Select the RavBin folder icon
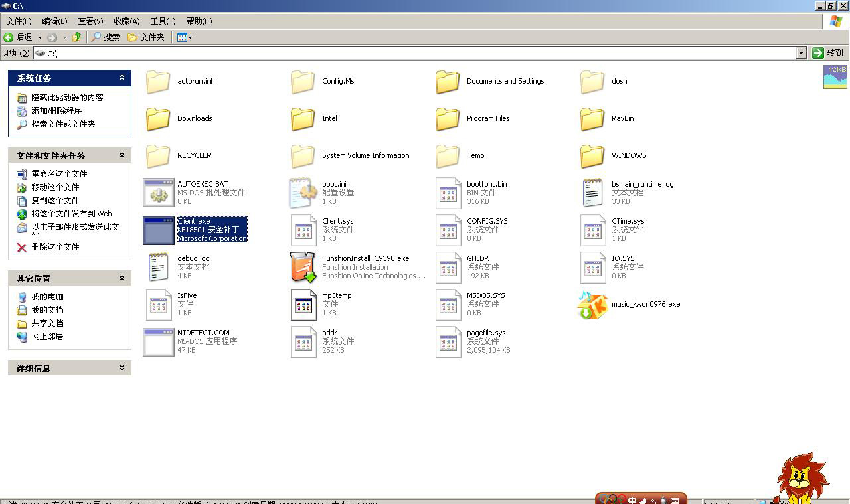The height and width of the screenshot is (504, 850). pos(592,119)
